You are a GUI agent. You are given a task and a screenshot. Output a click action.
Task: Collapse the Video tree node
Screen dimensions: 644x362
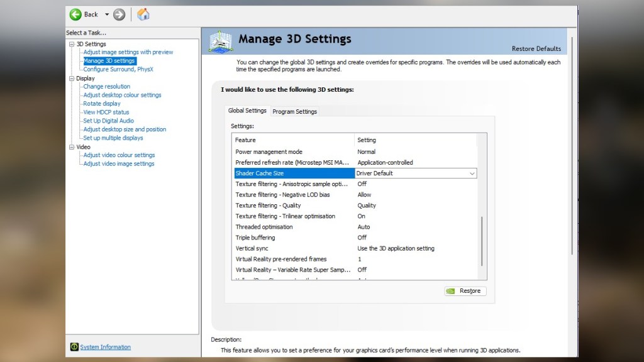coord(71,147)
